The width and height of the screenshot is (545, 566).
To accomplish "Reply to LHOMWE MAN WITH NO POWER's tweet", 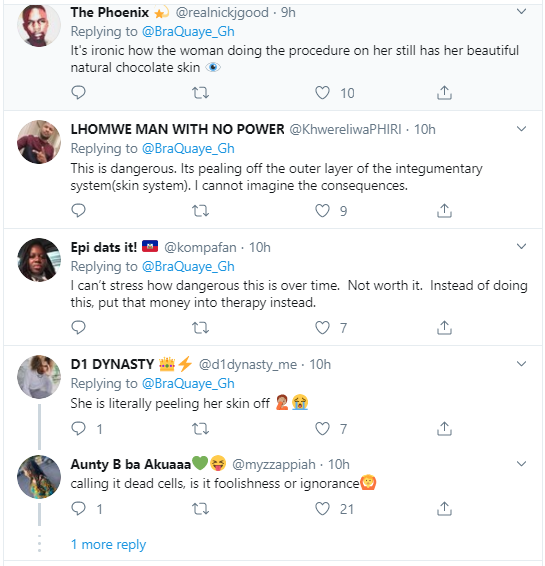I will [78, 210].
